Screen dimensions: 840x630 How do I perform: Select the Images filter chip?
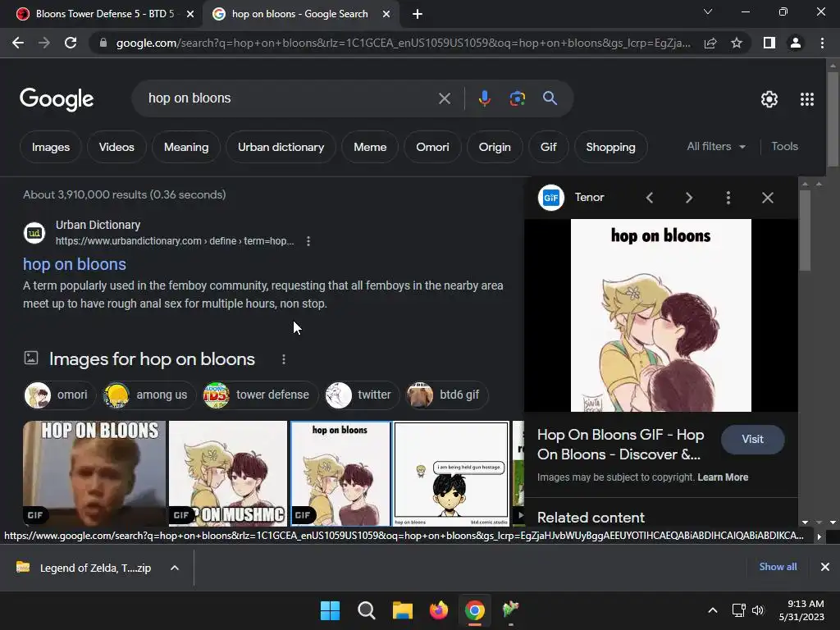pyautogui.click(x=50, y=147)
